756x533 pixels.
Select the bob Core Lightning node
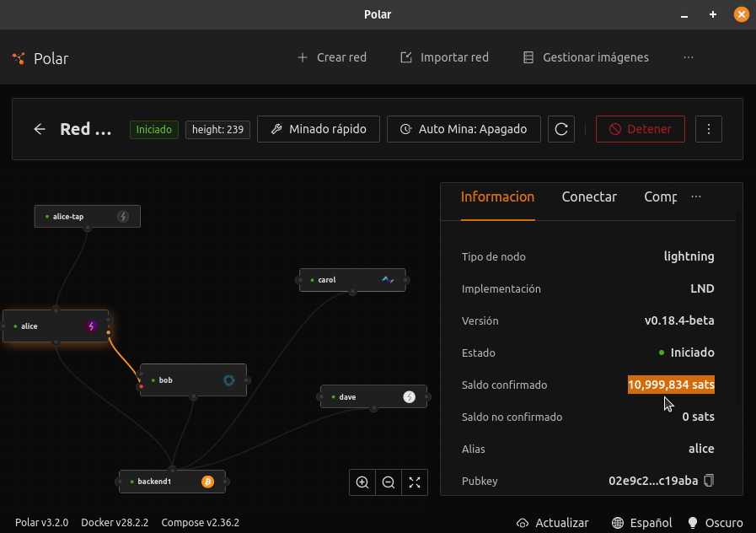pos(193,380)
